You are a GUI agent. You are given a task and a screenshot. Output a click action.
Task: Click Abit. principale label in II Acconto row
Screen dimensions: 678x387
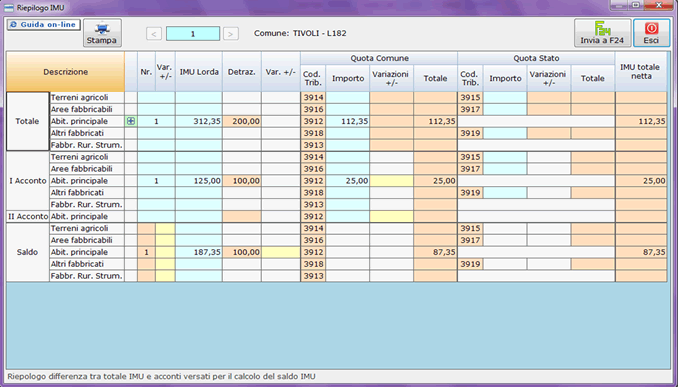87,216
